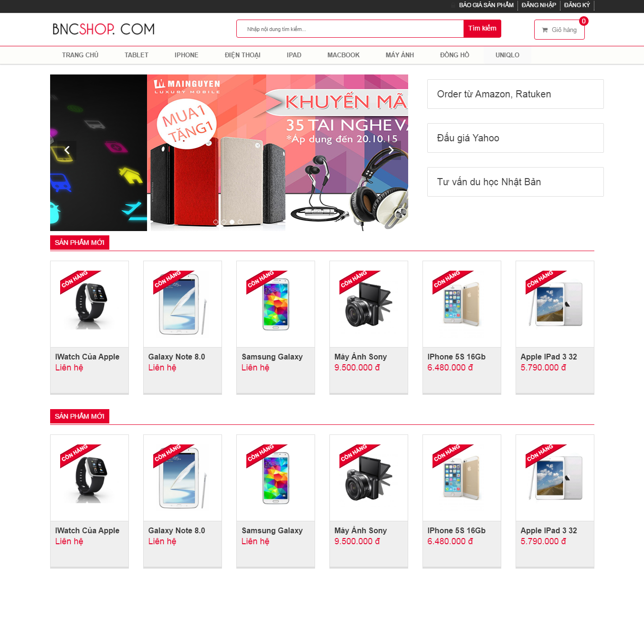Screen dimensions: 644x644
Task: Click the Tìm kiếm search button
Action: coord(482,29)
